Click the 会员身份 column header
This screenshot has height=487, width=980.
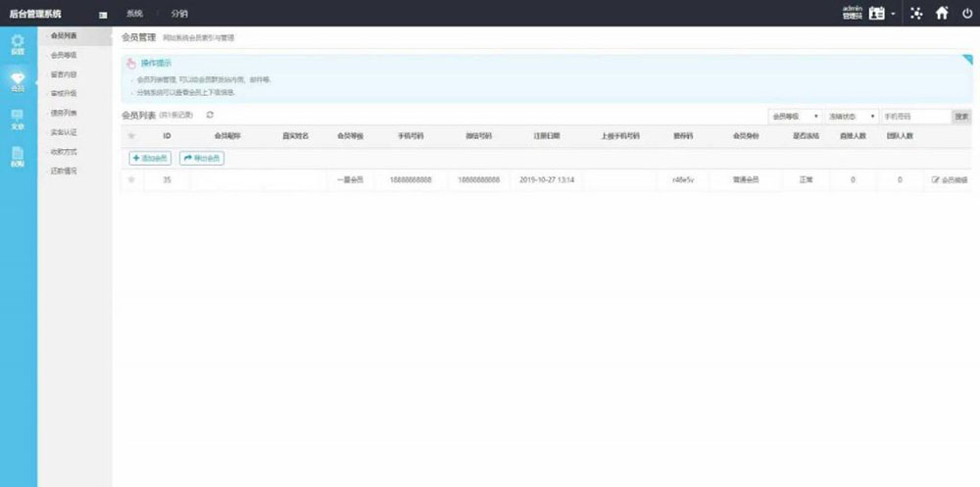pyautogui.click(x=746, y=135)
